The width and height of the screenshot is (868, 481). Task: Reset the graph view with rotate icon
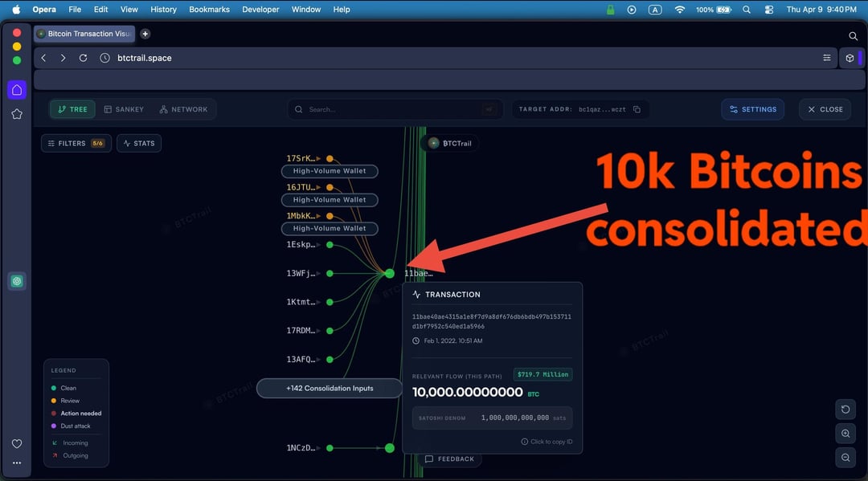pyautogui.click(x=845, y=410)
